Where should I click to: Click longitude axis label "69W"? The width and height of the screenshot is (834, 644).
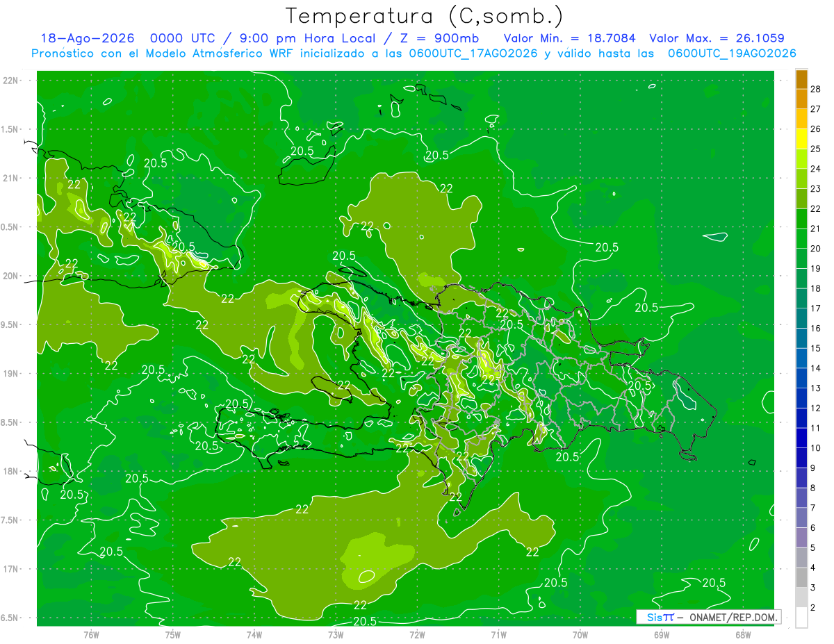pos(661,634)
